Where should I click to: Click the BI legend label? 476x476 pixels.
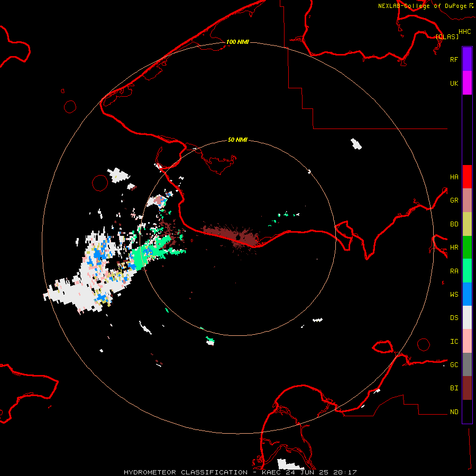point(454,388)
